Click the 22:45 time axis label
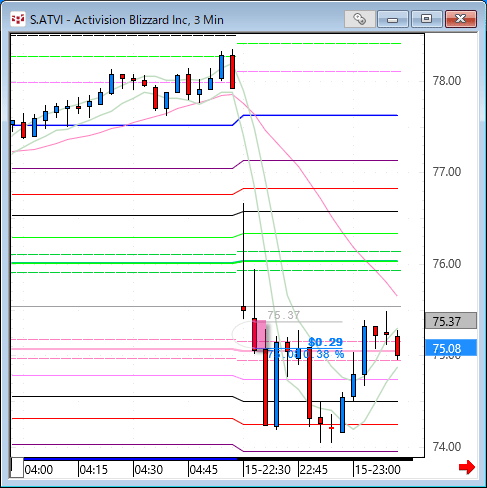The height and width of the screenshot is (488, 487). coord(314,470)
